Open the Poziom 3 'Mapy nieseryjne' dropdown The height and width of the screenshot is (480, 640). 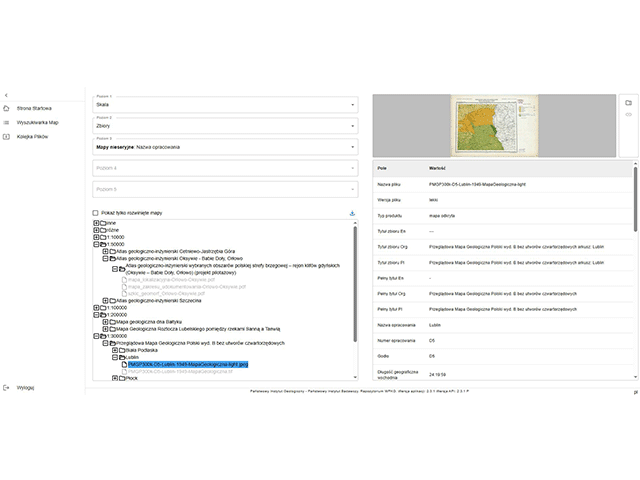click(225, 147)
